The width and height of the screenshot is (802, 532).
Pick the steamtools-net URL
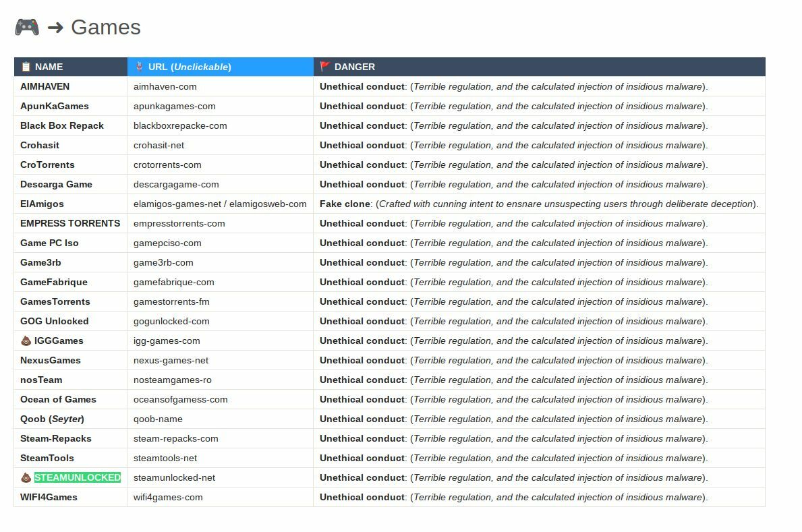(165, 459)
